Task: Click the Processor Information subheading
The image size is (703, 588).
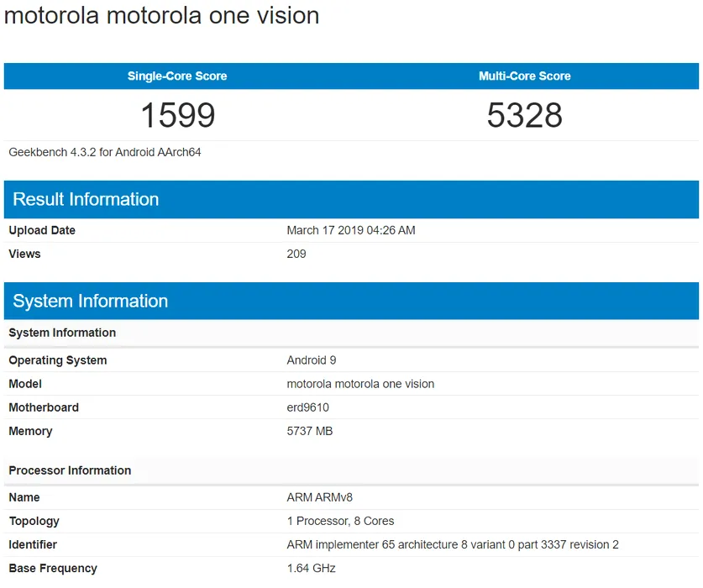Action: point(70,470)
